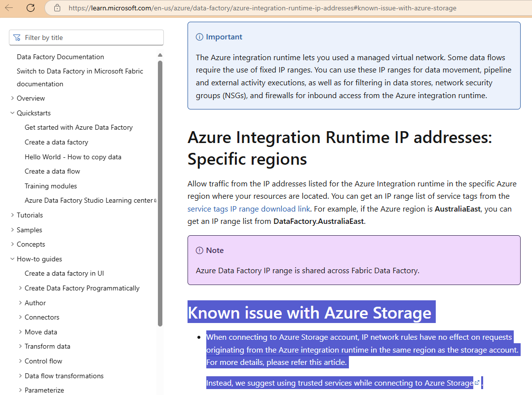Click the Note text about Fabric Data Factory
532x395 pixels.
click(307, 271)
